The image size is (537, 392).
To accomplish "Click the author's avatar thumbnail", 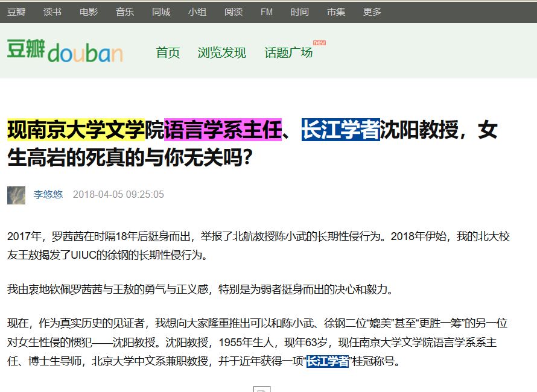I will [x=16, y=195].
